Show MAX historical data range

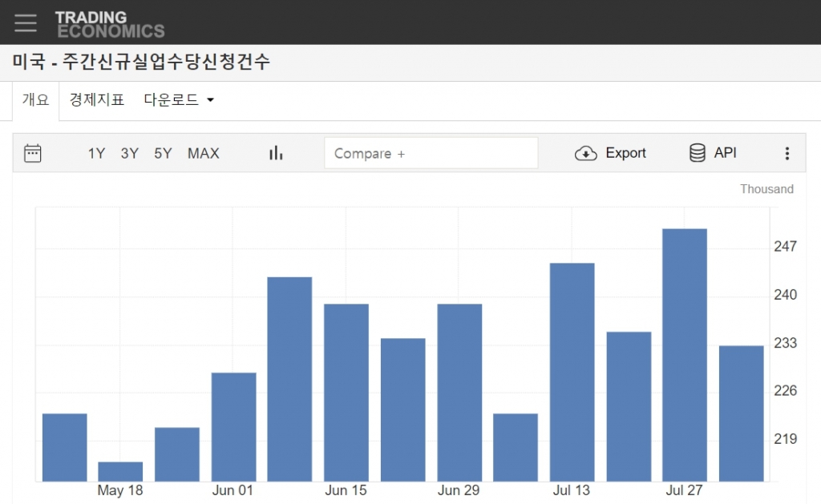tap(203, 153)
